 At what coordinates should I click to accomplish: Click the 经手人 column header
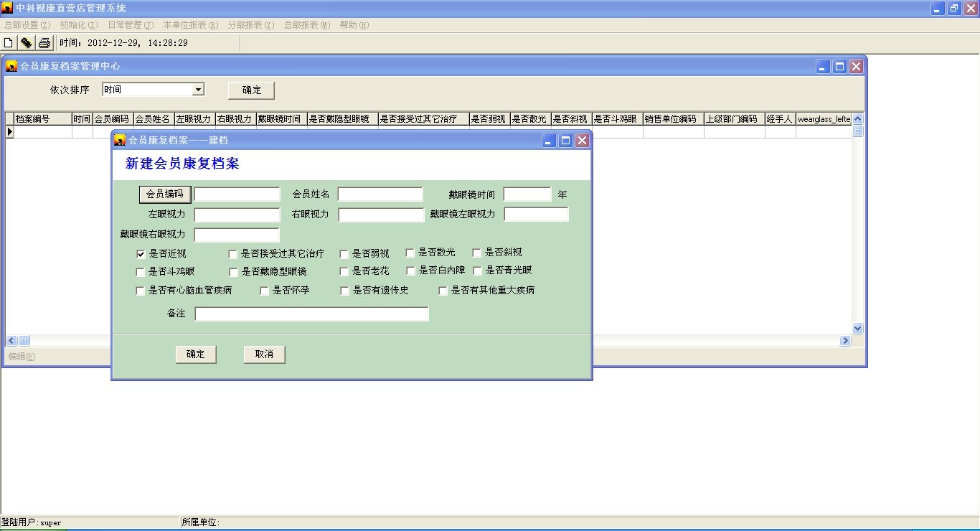780,119
